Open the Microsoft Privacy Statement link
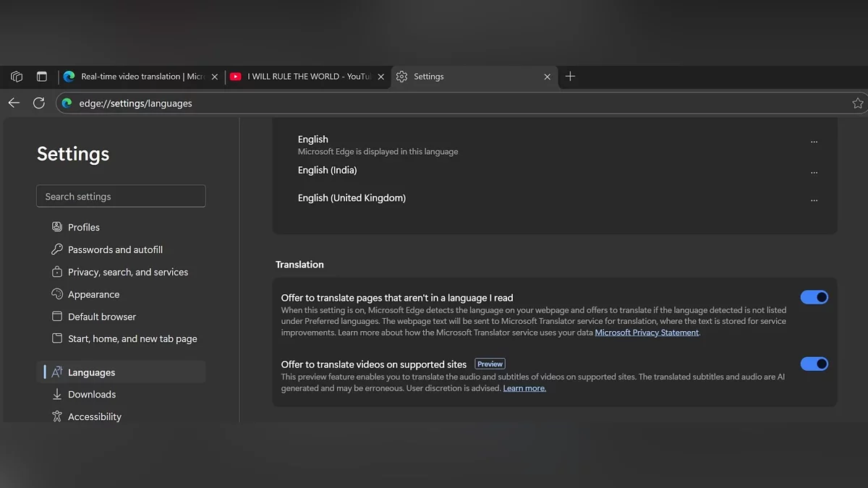868x488 pixels. pos(647,333)
